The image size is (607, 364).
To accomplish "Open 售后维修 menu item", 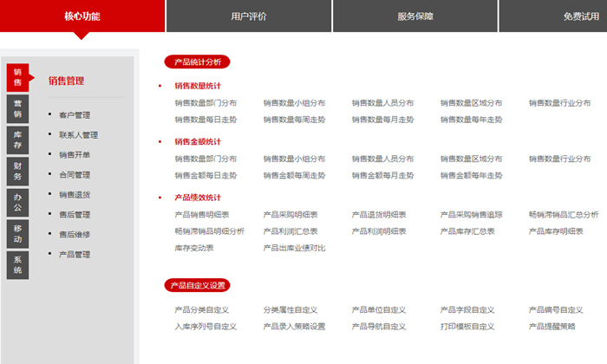I will pyautogui.click(x=75, y=235).
